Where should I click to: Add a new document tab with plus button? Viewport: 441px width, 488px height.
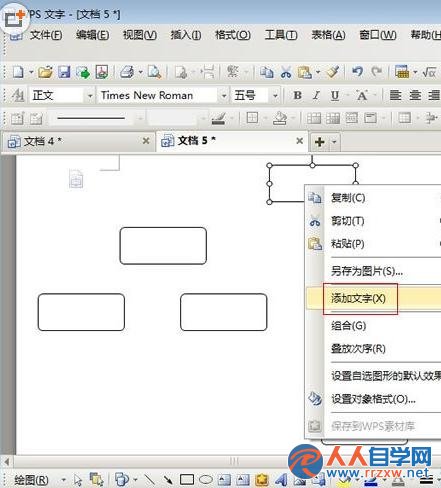[x=320, y=142]
